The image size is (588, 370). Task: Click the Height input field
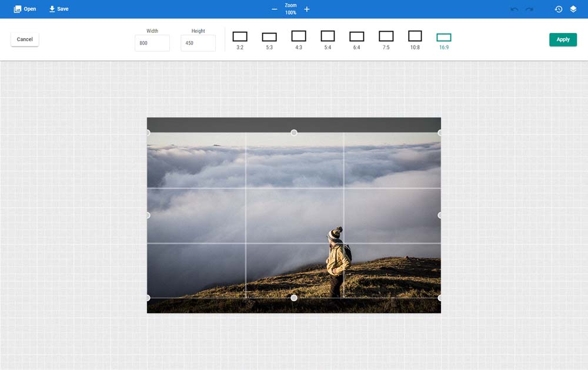tap(198, 43)
